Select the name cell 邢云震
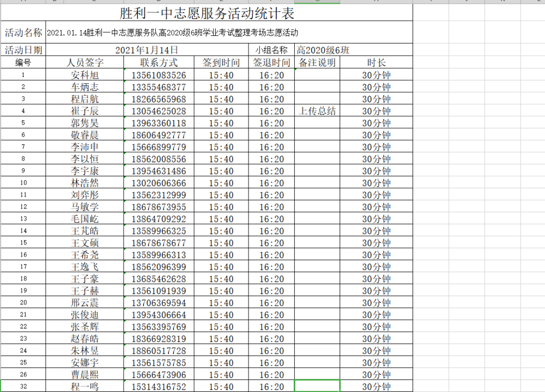545x392 pixels. click(x=85, y=302)
